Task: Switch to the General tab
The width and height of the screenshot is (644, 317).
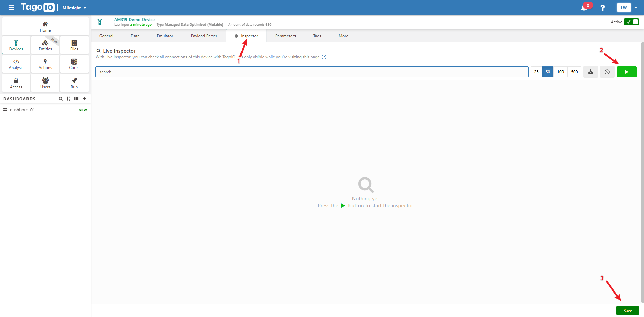Action: point(106,36)
